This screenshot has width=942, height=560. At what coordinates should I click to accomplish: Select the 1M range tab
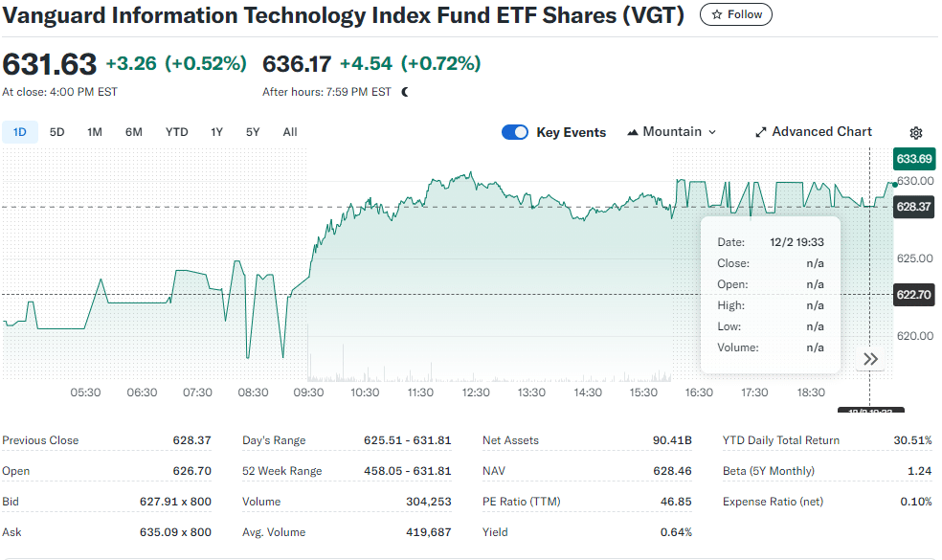coord(95,132)
